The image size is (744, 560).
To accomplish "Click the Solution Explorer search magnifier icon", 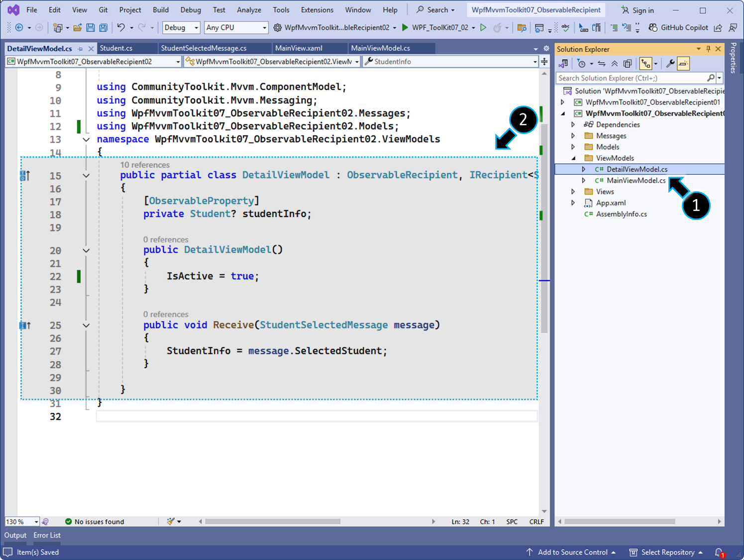I will 711,78.
